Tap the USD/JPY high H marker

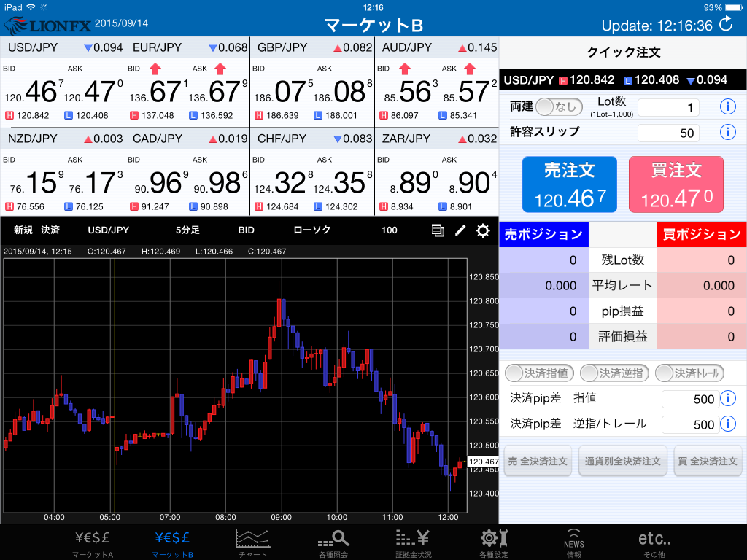click(9, 115)
